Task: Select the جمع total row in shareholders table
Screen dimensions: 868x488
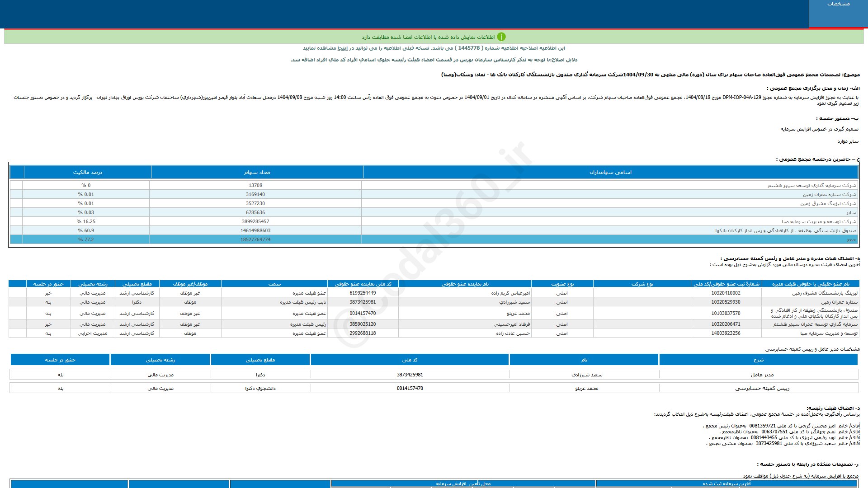Action: click(851, 239)
